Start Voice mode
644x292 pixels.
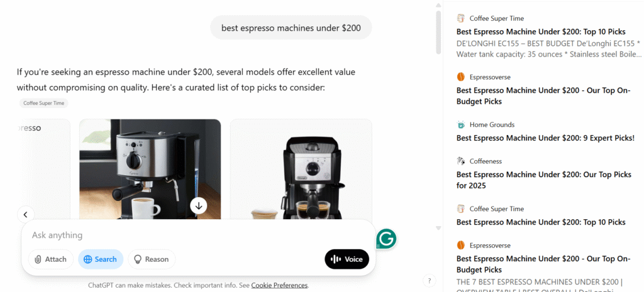click(347, 259)
